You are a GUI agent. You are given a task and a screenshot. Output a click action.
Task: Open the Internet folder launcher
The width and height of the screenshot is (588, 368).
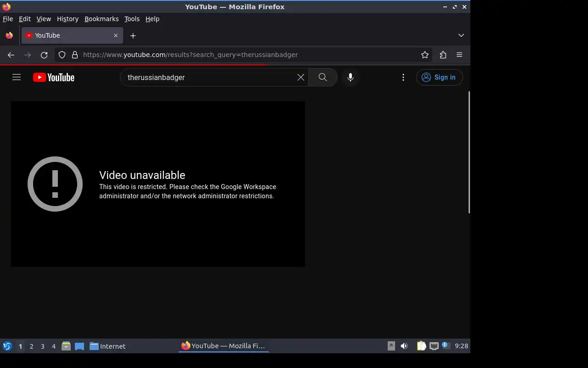(x=107, y=346)
